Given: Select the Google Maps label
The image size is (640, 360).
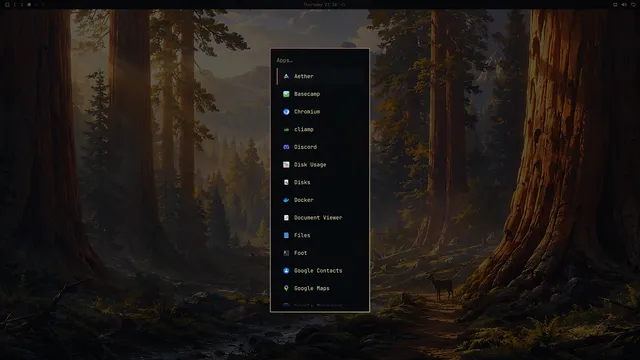Looking at the screenshot, I should click(311, 288).
